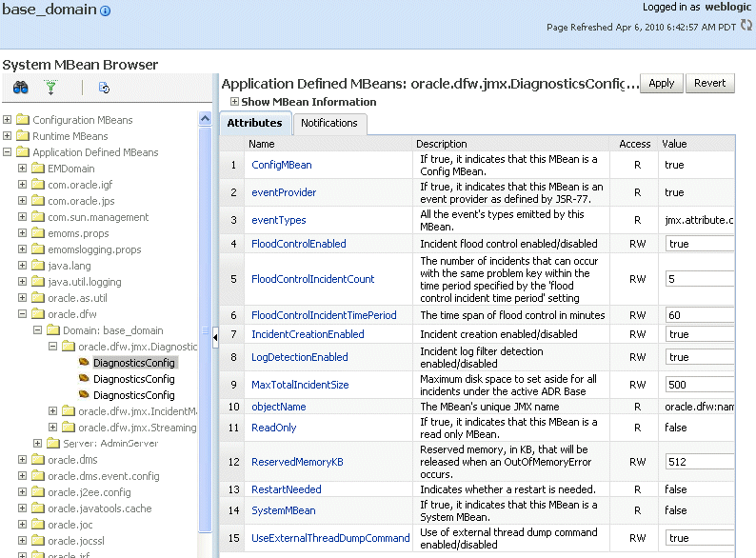Expand Server: AdminServer node
The height and width of the screenshot is (558, 756).
click(x=37, y=443)
